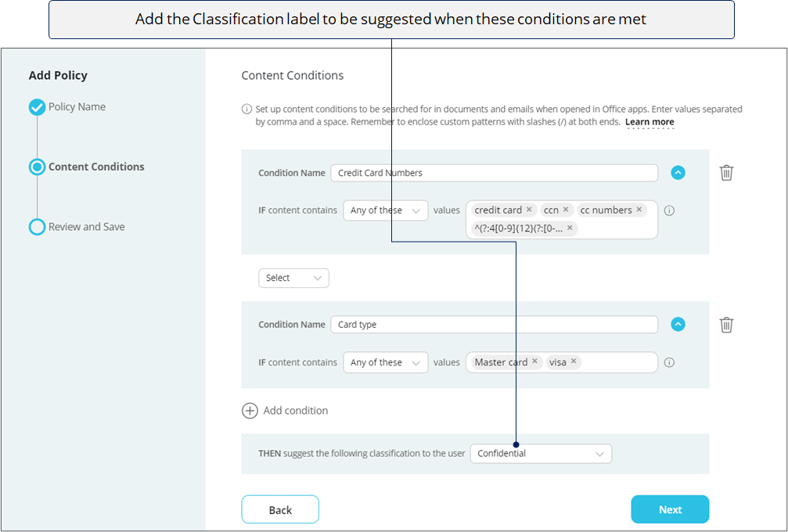Delete the Card type condition
The height and width of the screenshot is (532, 788).
click(x=726, y=325)
